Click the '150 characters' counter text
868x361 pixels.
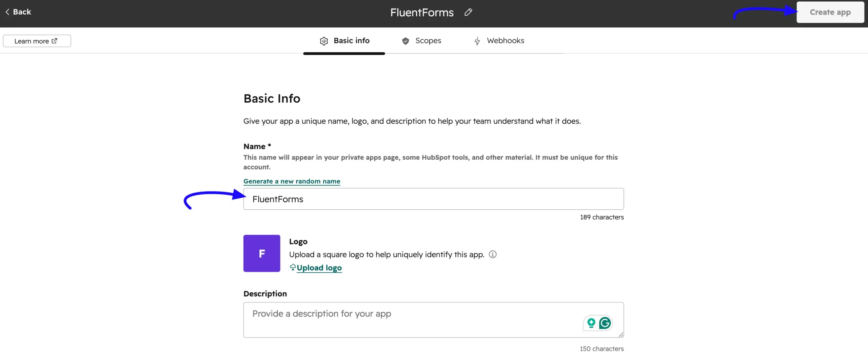click(601, 348)
